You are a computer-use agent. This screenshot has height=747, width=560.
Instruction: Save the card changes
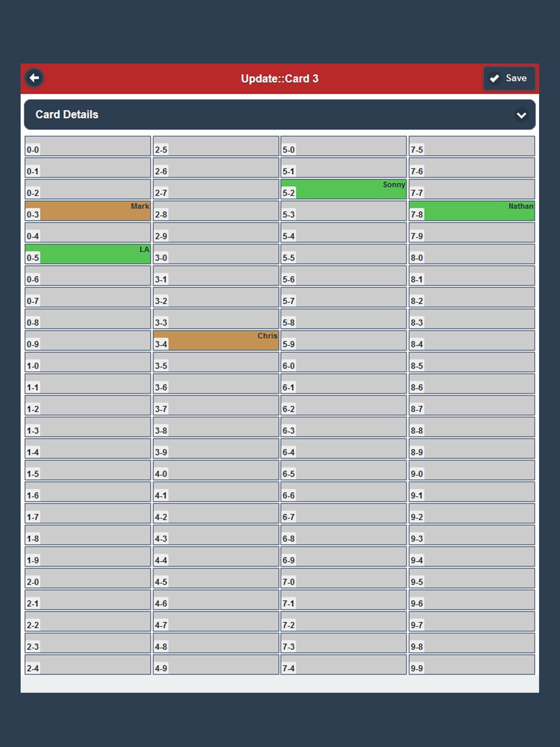(509, 79)
